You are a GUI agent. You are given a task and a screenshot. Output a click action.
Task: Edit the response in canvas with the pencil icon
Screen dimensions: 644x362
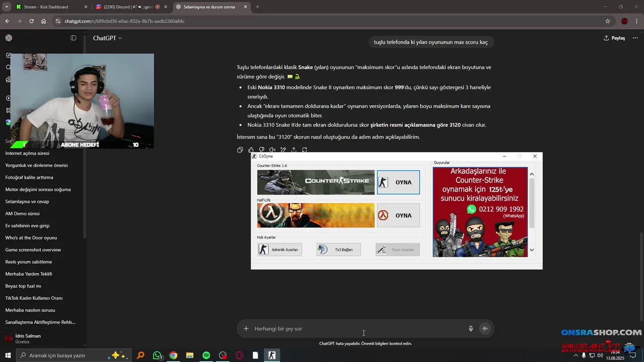(283, 150)
